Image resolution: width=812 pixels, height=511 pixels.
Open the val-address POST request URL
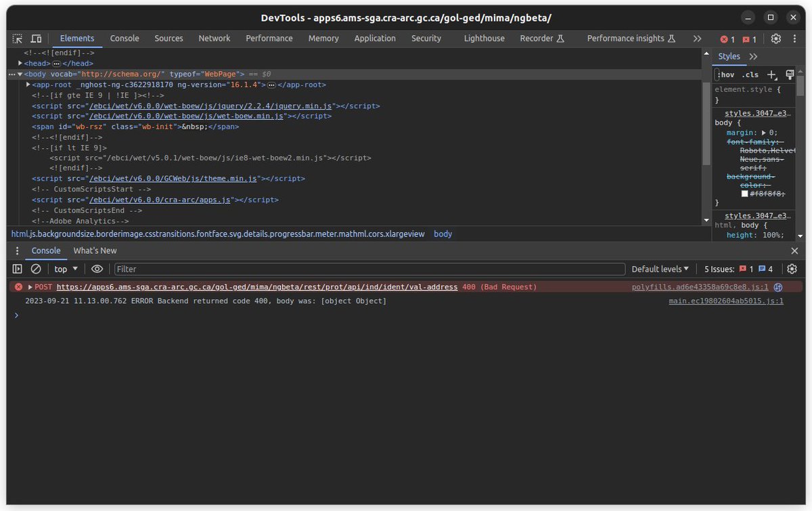257,287
